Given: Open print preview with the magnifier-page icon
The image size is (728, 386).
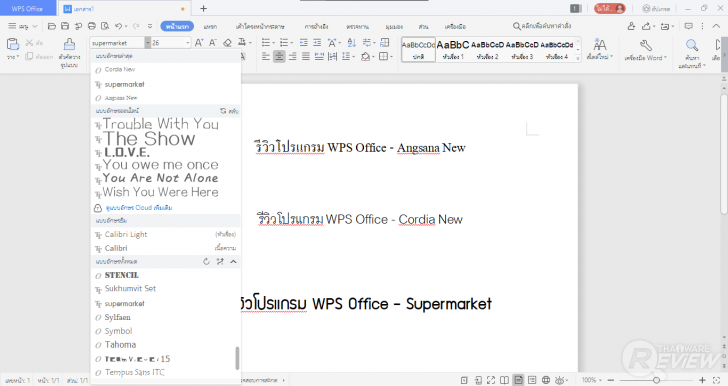Looking at the screenshot, I should coord(105,26).
